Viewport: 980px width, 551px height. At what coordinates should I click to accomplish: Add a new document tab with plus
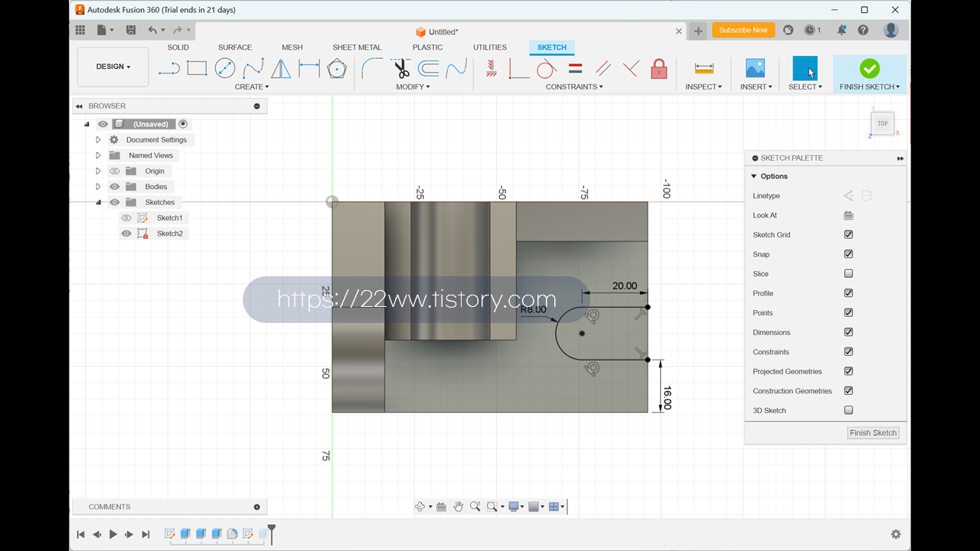click(697, 31)
